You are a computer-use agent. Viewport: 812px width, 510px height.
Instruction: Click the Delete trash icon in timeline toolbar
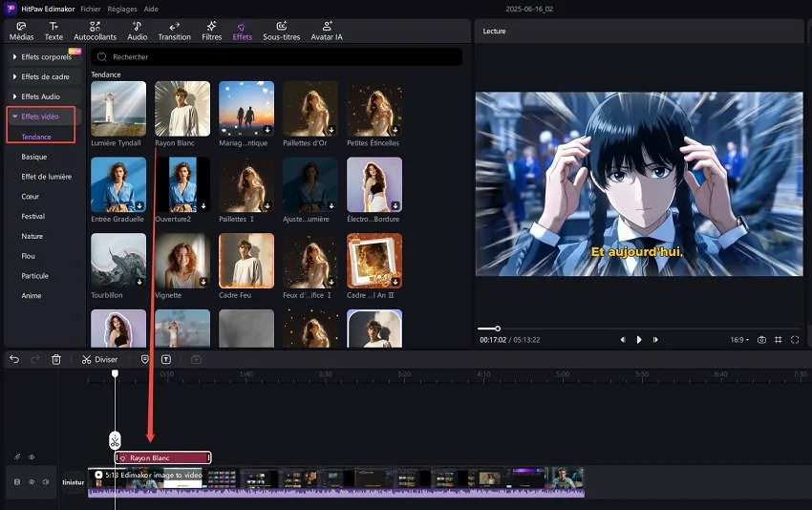pos(56,360)
